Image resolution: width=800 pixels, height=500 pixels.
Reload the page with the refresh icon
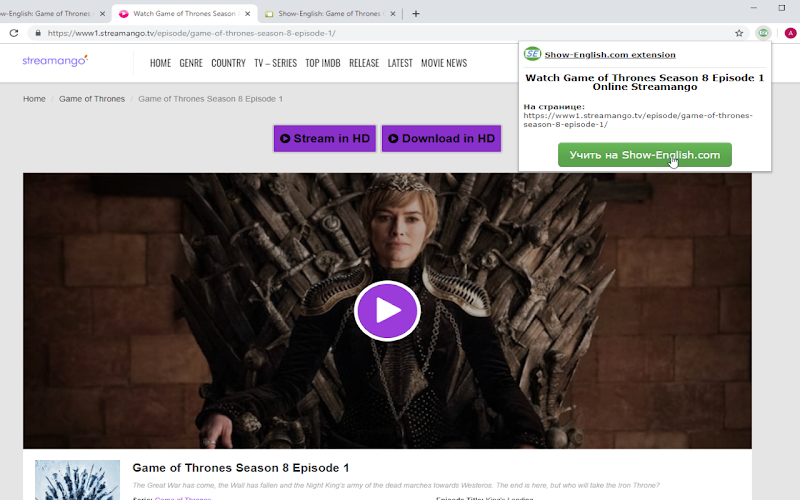[x=14, y=33]
